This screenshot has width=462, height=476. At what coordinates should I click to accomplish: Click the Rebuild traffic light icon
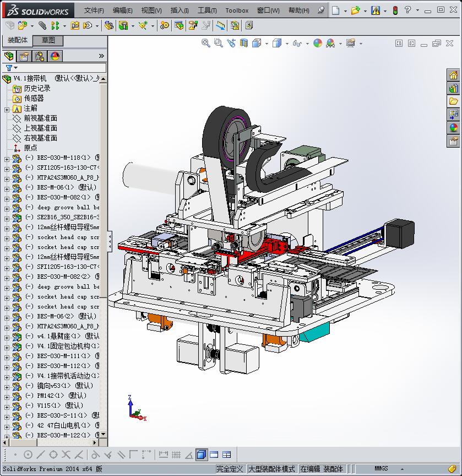[x=395, y=10]
